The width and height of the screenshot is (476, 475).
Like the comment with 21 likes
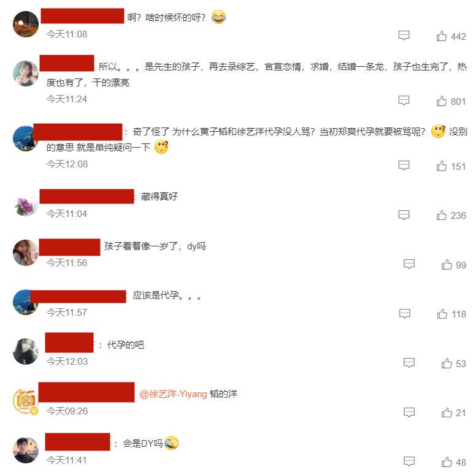pyautogui.click(x=447, y=412)
